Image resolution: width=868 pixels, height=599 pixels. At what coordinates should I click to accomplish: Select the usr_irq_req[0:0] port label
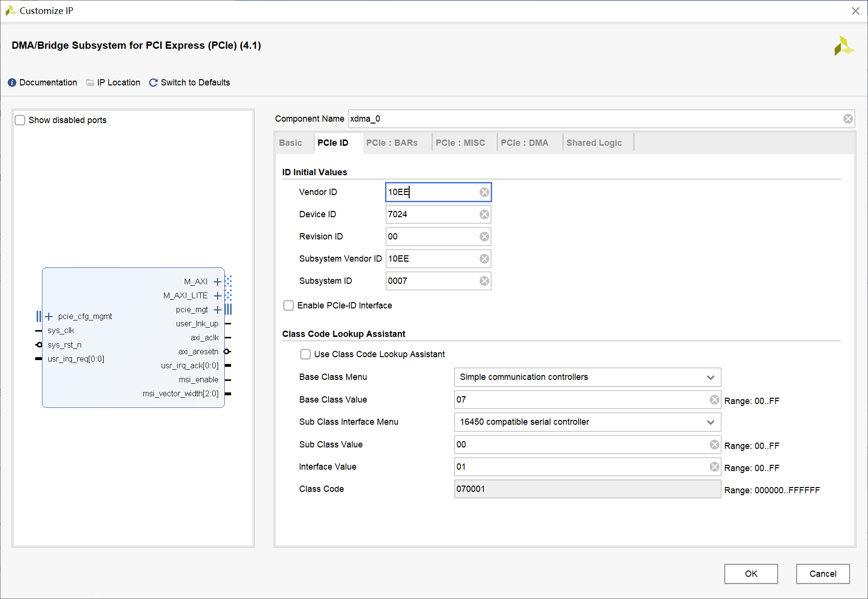(x=76, y=359)
